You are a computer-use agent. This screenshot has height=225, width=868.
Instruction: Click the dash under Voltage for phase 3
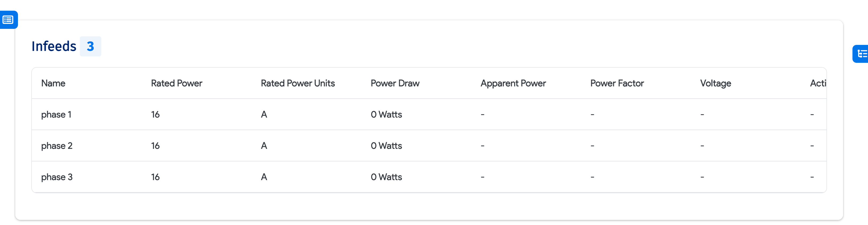coord(702,177)
